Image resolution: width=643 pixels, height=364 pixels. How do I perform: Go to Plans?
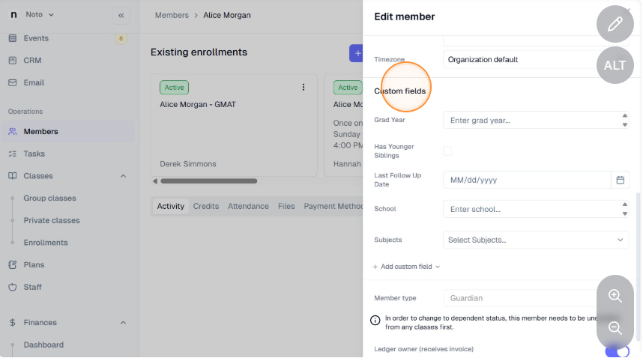[x=34, y=264]
